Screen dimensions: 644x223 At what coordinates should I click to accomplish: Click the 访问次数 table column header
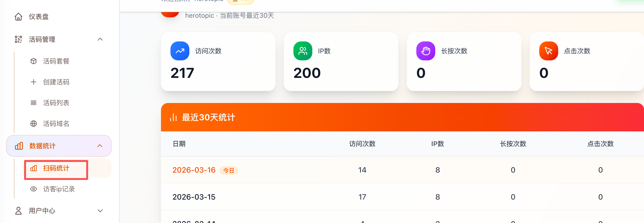point(362,144)
